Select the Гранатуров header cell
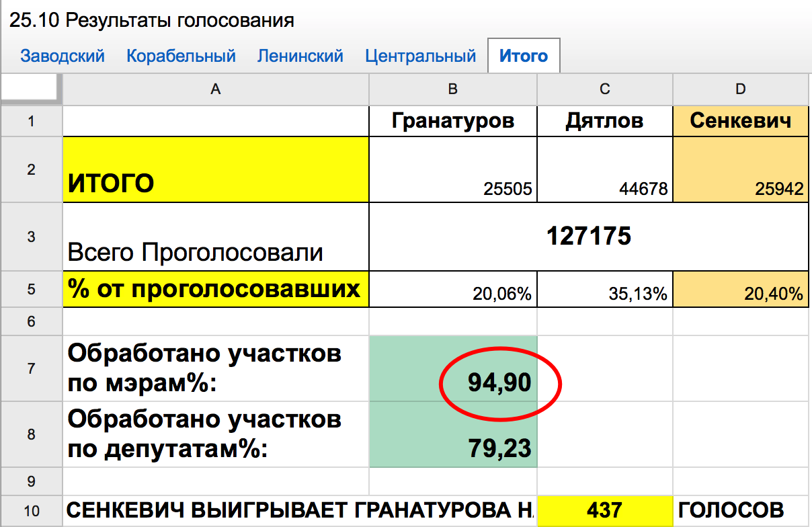Viewport: 812px width, 527px height. [453, 121]
